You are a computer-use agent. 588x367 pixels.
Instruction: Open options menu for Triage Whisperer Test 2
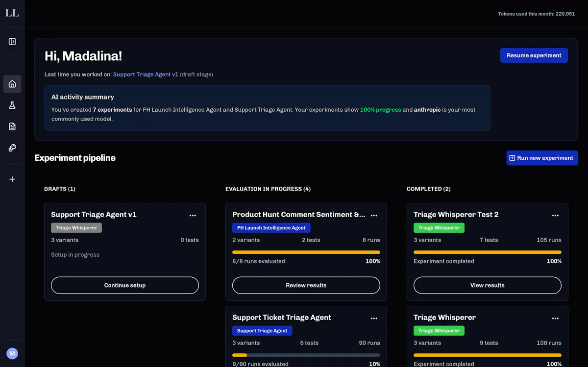(555, 215)
